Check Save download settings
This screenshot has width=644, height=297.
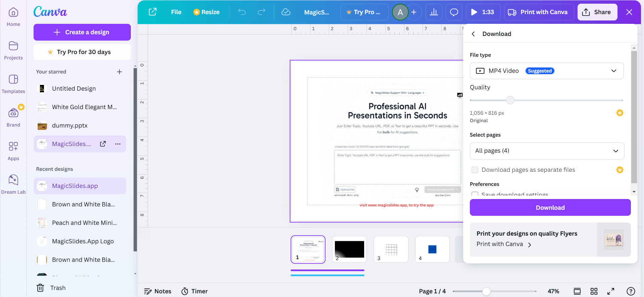[x=475, y=194]
